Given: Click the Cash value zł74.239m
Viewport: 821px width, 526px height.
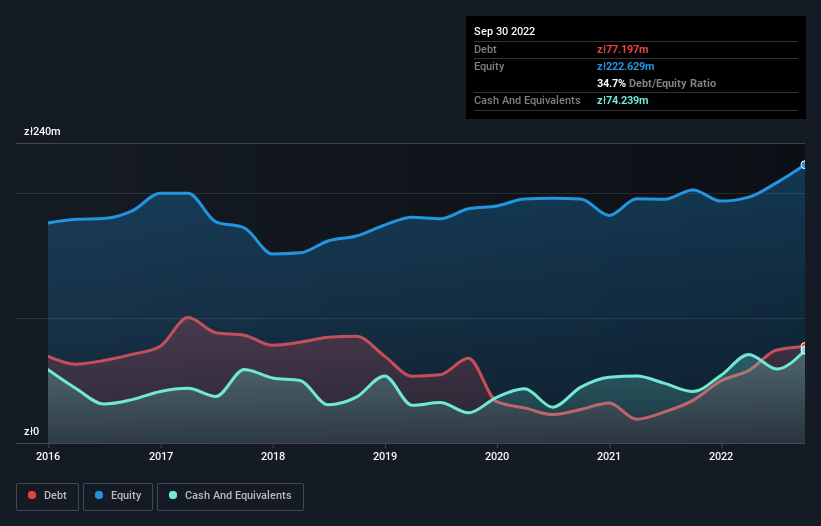Looking at the screenshot, I should 623,100.
